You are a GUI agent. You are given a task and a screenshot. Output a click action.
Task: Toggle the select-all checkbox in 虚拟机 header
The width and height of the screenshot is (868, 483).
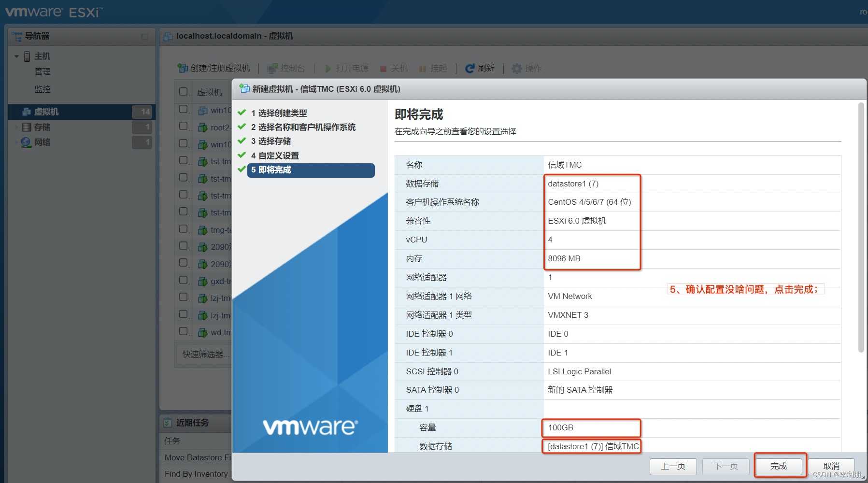click(184, 91)
